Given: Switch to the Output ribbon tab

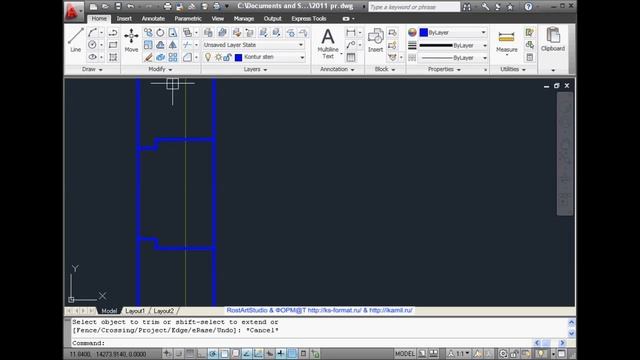Looking at the screenshot, I should (x=272, y=19).
